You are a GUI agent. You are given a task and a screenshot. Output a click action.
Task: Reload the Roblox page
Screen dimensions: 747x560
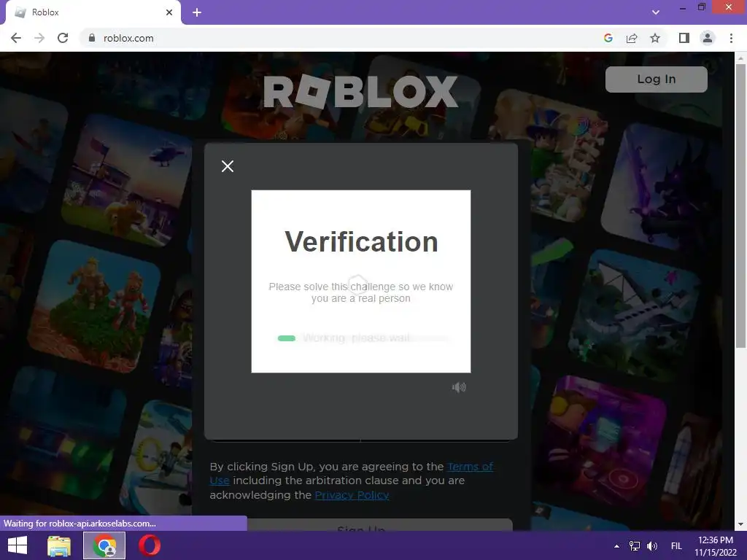point(63,38)
